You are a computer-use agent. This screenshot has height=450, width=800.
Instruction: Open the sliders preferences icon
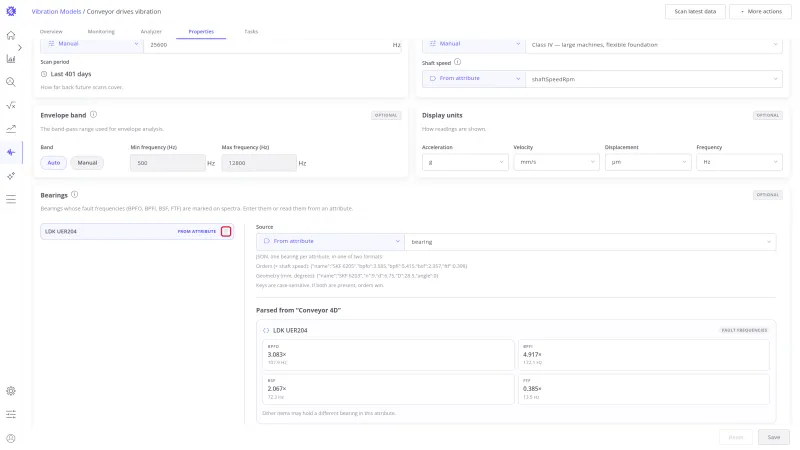coord(11,414)
